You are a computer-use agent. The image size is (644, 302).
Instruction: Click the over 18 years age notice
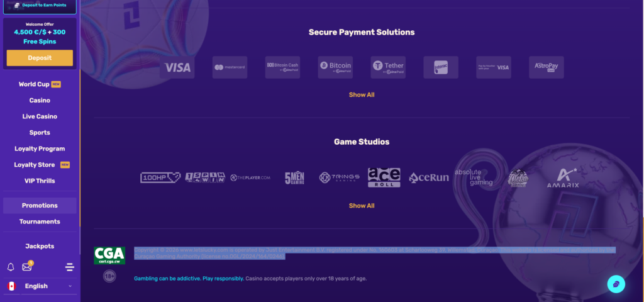(x=306, y=279)
